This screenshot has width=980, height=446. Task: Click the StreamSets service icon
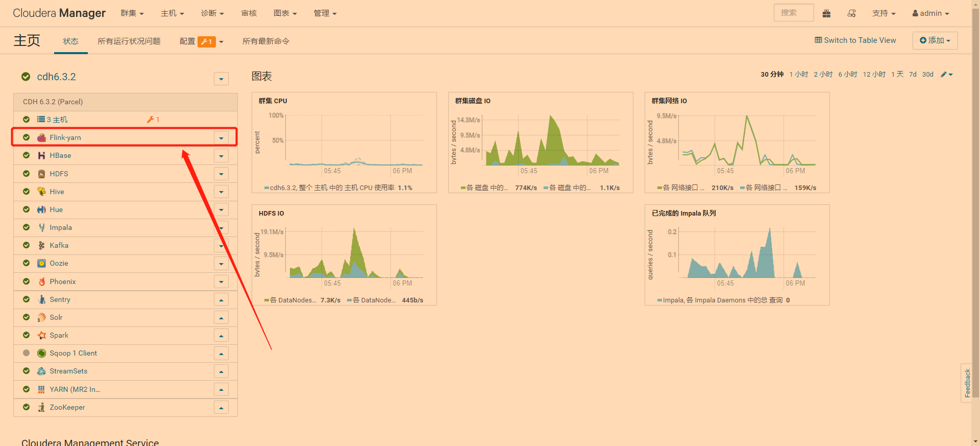[42, 371]
